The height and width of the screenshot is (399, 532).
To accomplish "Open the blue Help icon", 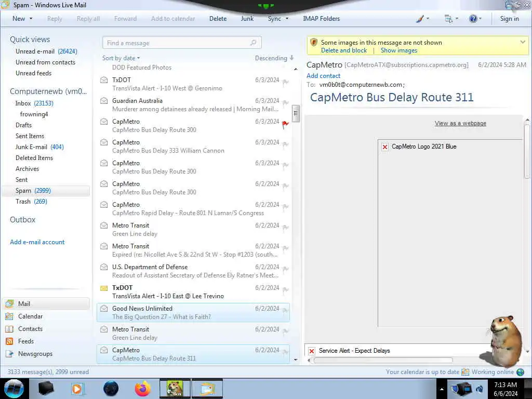I will (473, 19).
